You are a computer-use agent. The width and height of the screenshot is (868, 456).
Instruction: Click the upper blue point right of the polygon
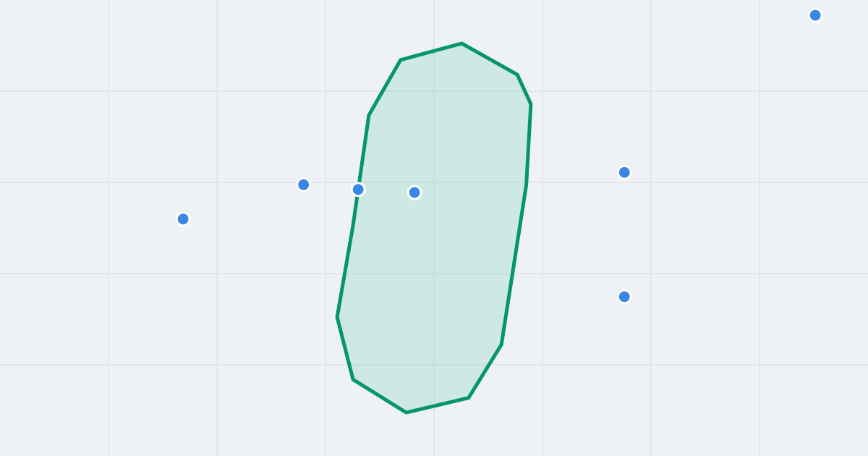click(624, 172)
